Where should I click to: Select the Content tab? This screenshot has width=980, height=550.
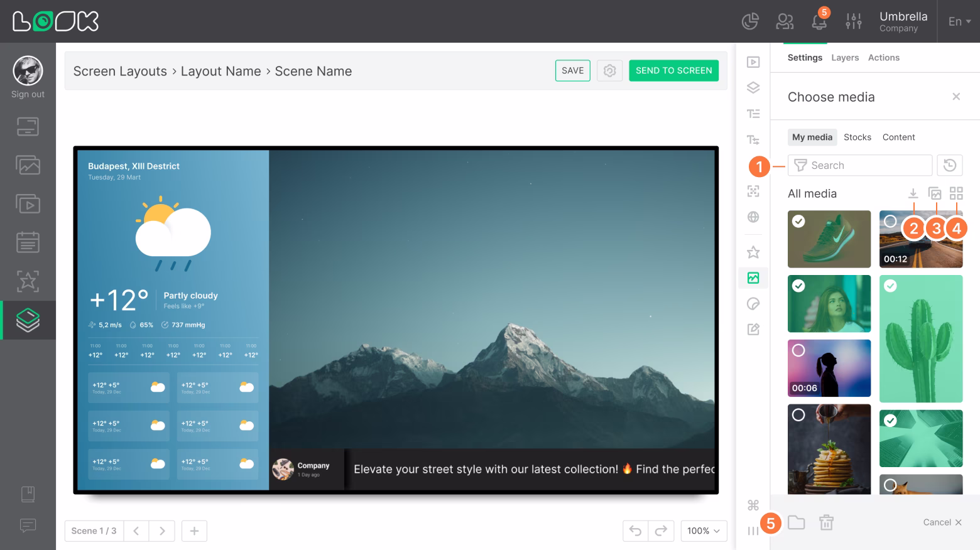[x=899, y=137]
